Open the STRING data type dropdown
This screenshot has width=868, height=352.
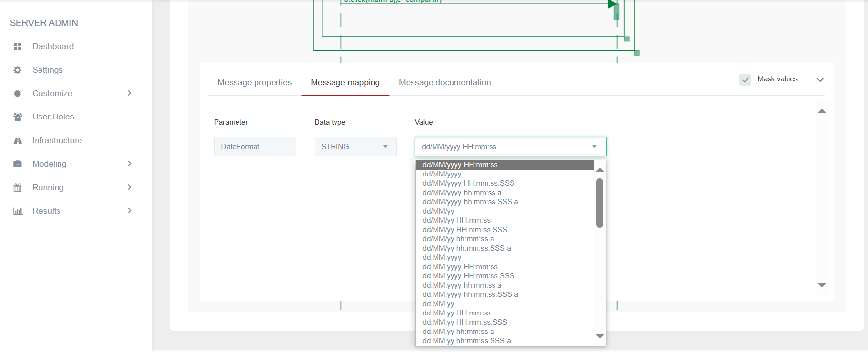click(355, 147)
